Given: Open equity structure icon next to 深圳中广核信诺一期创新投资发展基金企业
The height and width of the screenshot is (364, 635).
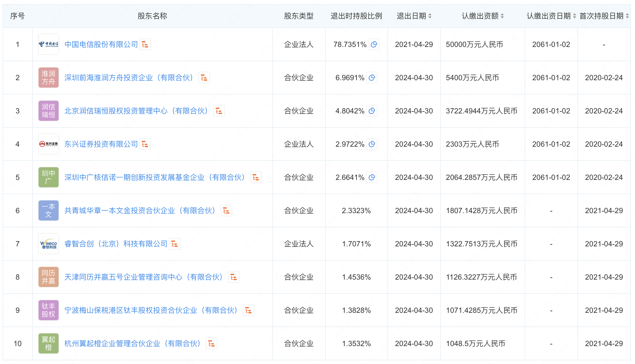Looking at the screenshot, I should 256,177.
